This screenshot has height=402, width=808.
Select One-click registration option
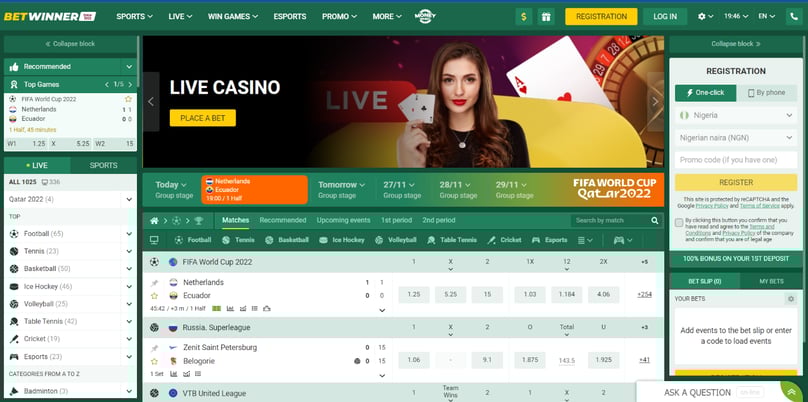point(705,93)
